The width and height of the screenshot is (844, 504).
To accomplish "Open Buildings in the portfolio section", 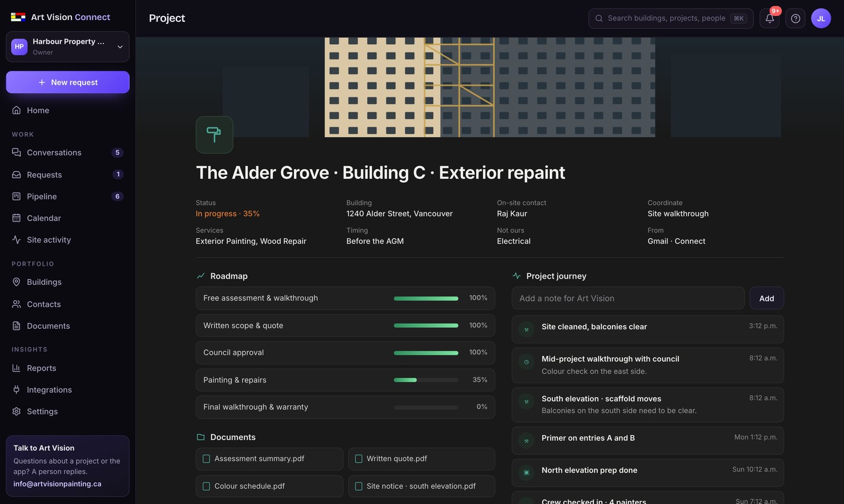I will point(68,282).
